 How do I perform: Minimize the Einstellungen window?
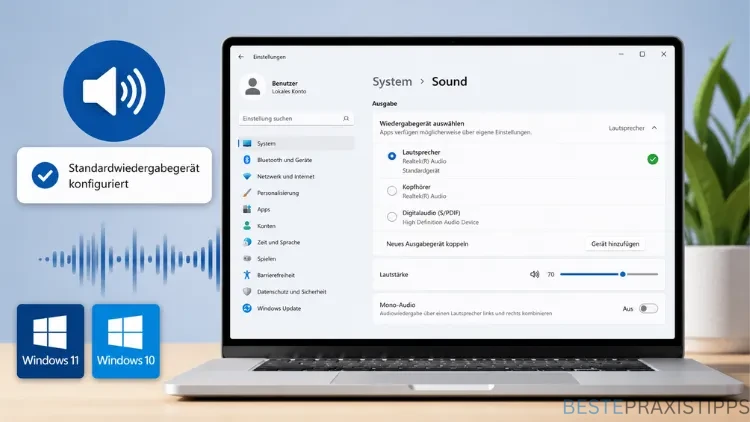621,54
